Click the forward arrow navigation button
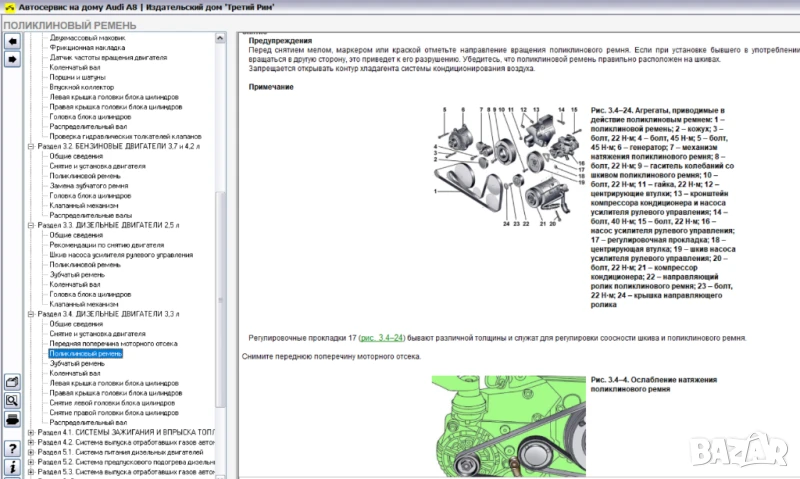 [x=12, y=60]
